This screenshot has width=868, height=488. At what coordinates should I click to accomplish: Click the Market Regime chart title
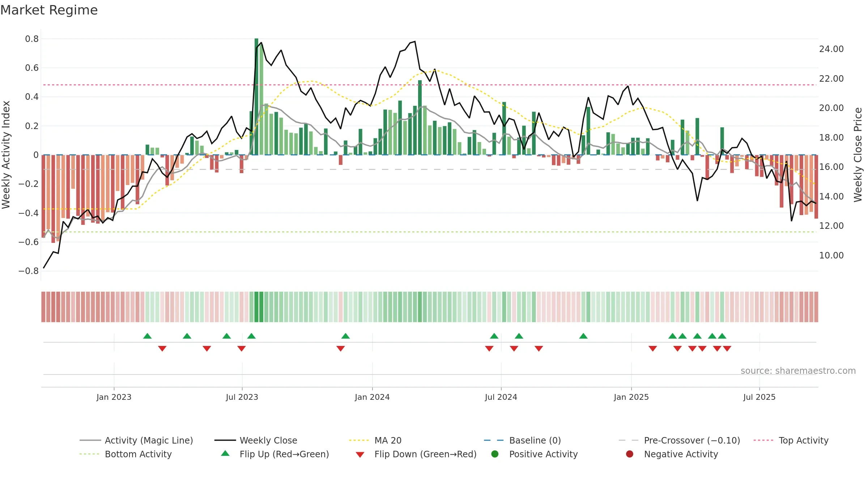[49, 10]
